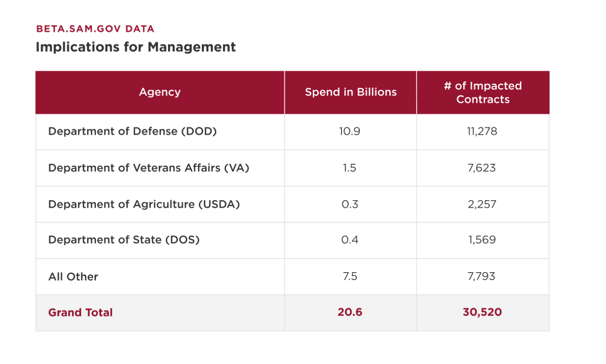Click the DOD spend value 10.9
The width and height of the screenshot is (606, 364).
coord(350,131)
